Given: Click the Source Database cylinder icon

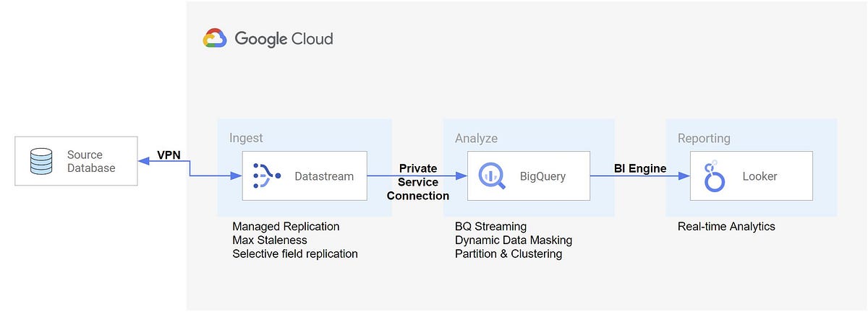Looking at the screenshot, I should [41, 161].
